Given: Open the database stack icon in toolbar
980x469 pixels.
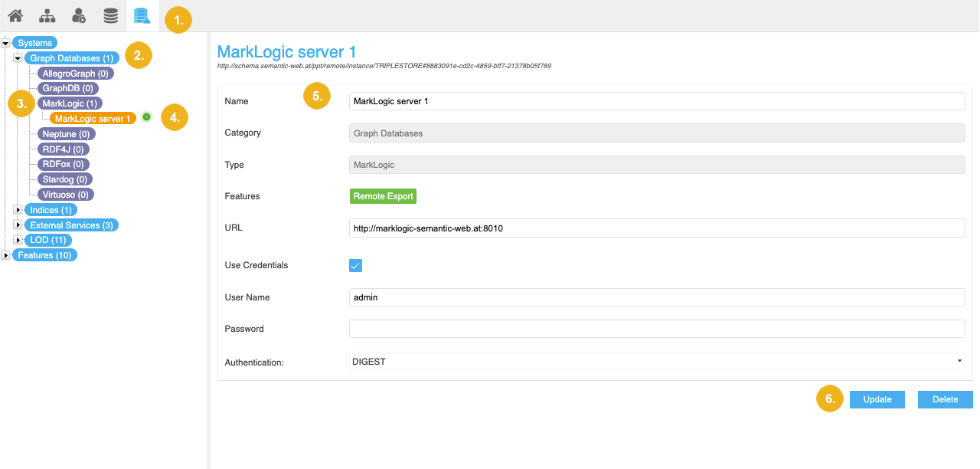Looking at the screenshot, I should point(111,15).
